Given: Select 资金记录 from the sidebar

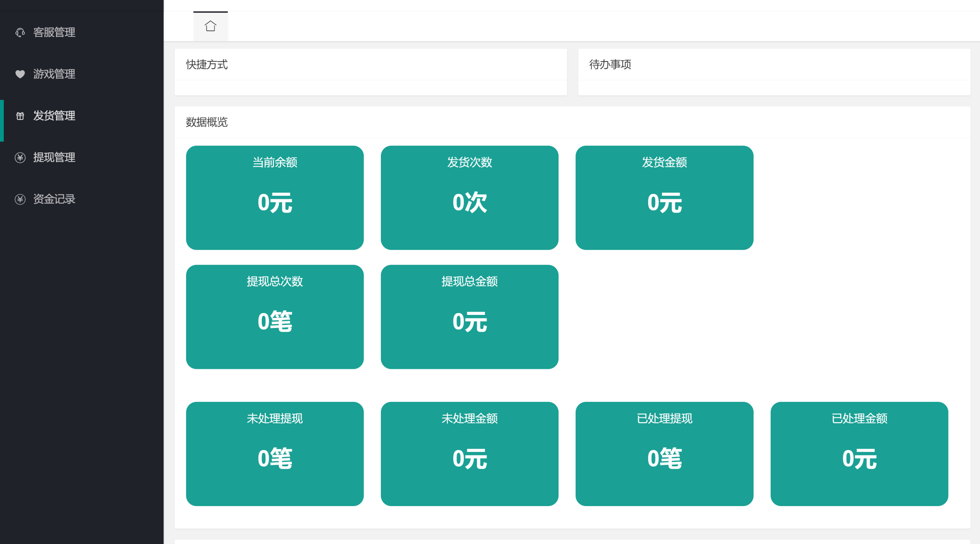Looking at the screenshot, I should coord(54,199).
